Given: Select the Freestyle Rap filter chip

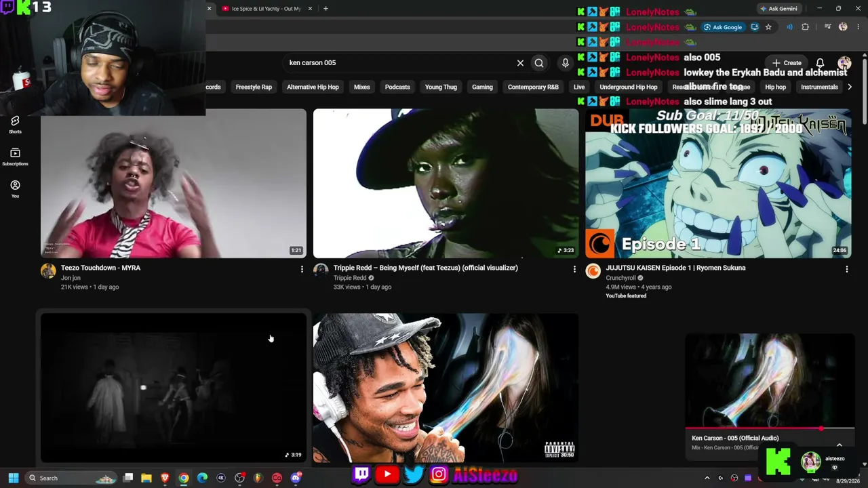Looking at the screenshot, I should pyautogui.click(x=254, y=87).
